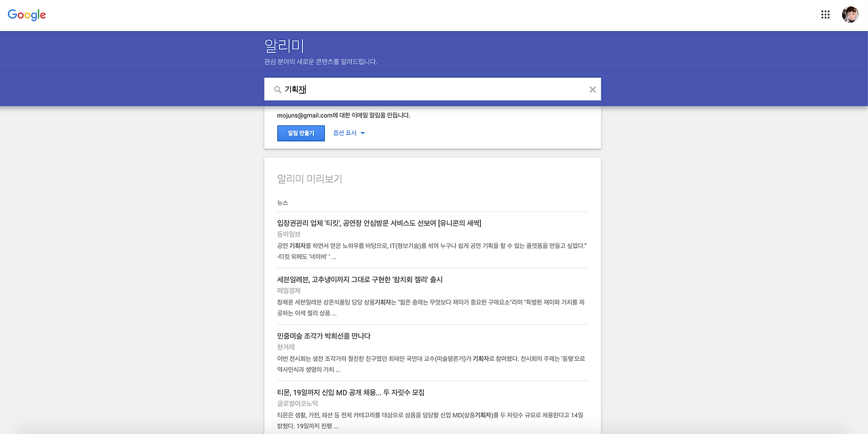Viewport: 868px width, 434px height.
Task: Click the 뉴스 section heading
Action: pos(281,202)
